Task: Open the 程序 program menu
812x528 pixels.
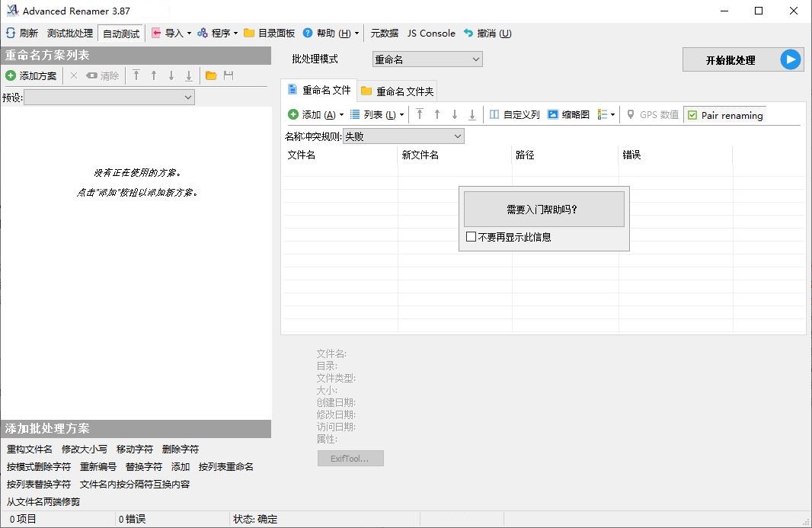Action: click(x=218, y=34)
